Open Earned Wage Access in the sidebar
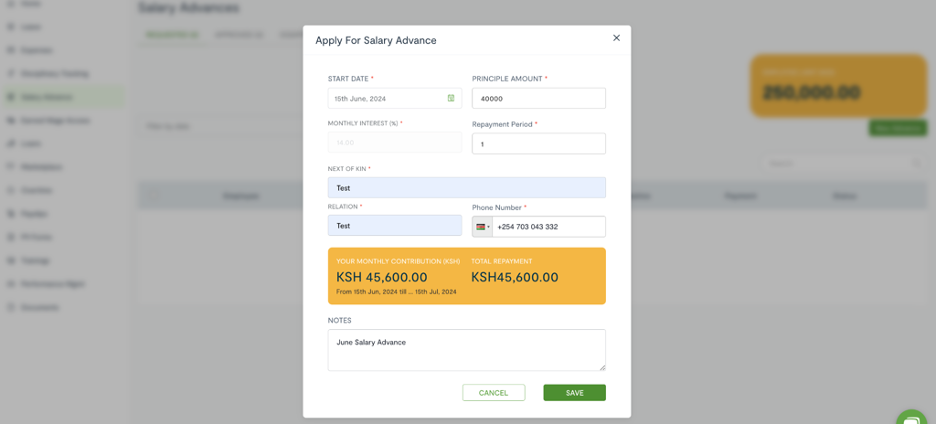 55,121
